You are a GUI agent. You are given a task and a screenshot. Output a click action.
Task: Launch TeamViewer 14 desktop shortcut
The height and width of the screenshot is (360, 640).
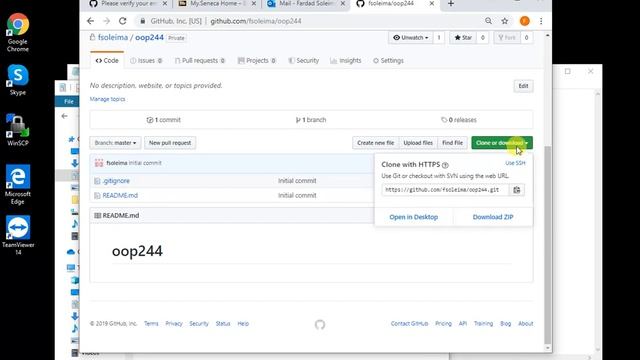18,235
